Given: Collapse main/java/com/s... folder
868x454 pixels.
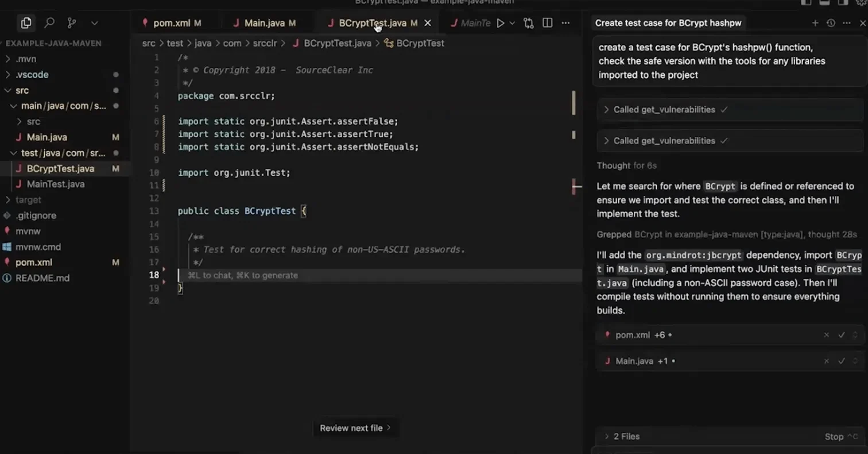Looking at the screenshot, I should click(x=63, y=106).
